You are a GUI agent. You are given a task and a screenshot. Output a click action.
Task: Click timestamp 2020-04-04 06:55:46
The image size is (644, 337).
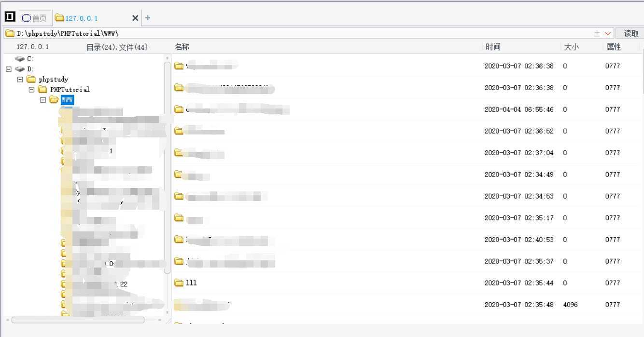click(x=519, y=109)
